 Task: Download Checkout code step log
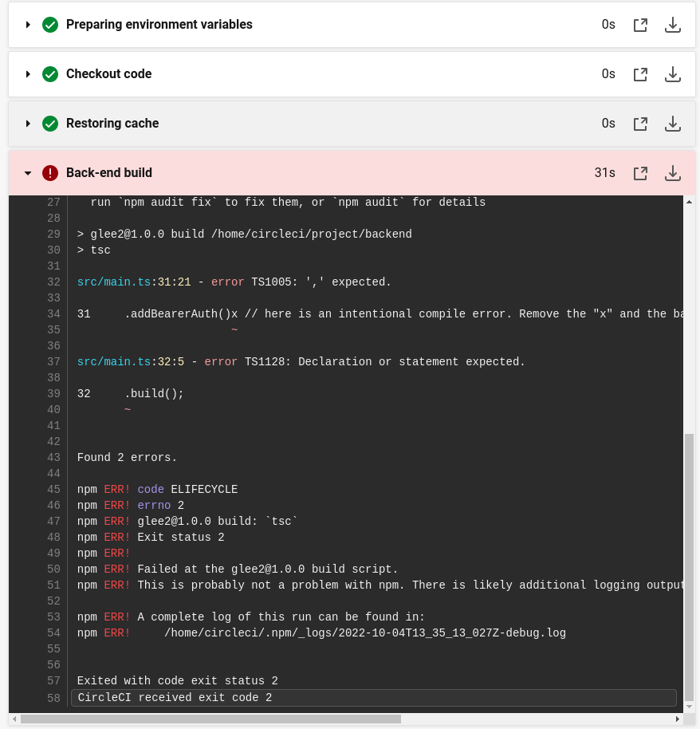click(673, 74)
